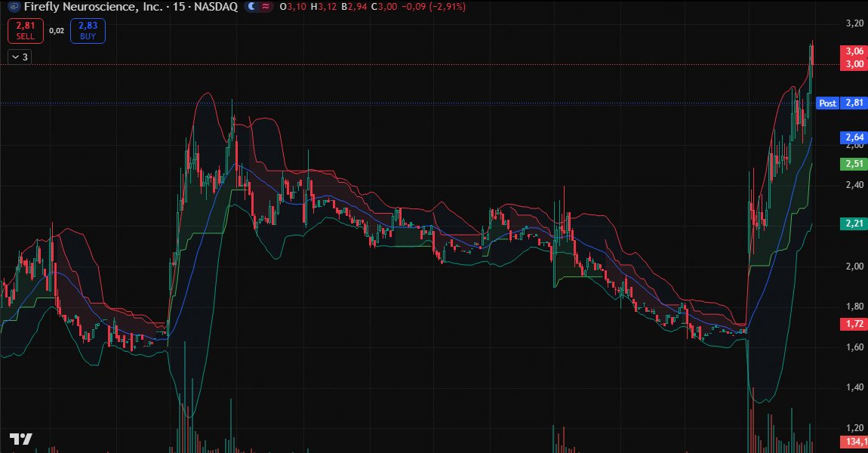Click the 2,00 price axis tick
Image resolution: width=868 pixels, height=453 pixels.
(854, 267)
